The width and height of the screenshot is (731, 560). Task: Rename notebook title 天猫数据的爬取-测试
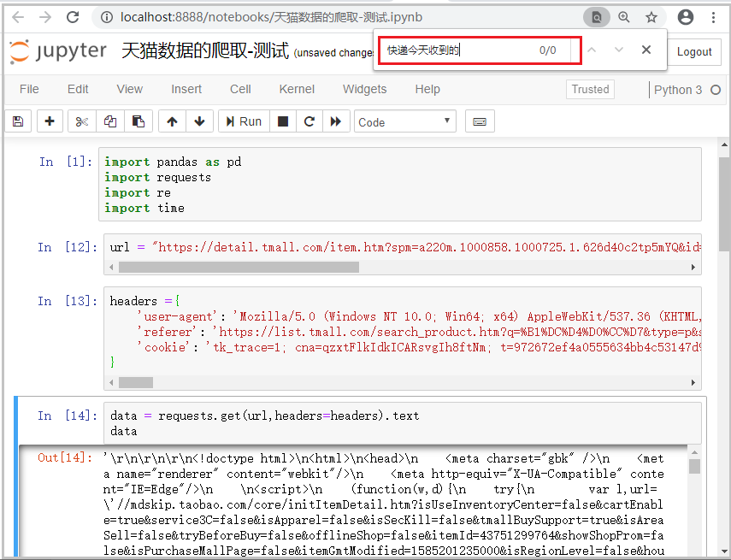click(205, 50)
